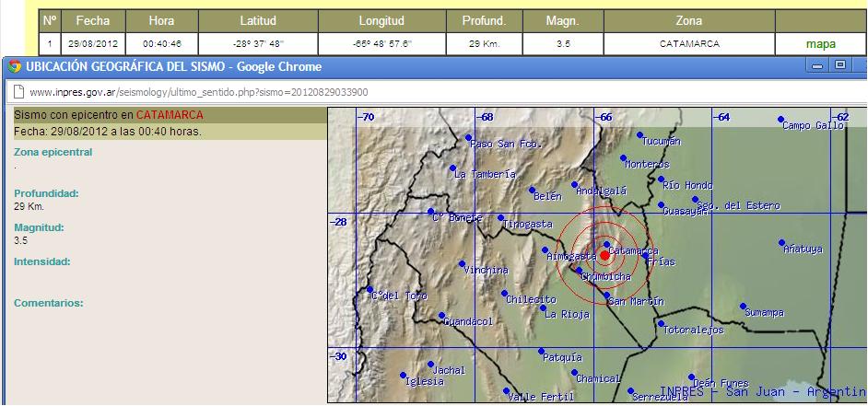Click the Campo Gallo city marker
Screen dimensions: 868x406
pos(780,120)
